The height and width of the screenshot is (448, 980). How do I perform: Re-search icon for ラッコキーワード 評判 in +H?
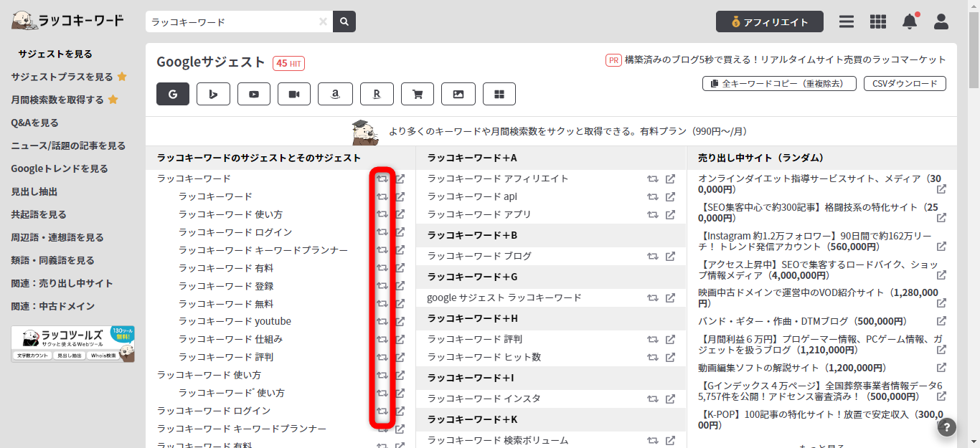[652, 339]
